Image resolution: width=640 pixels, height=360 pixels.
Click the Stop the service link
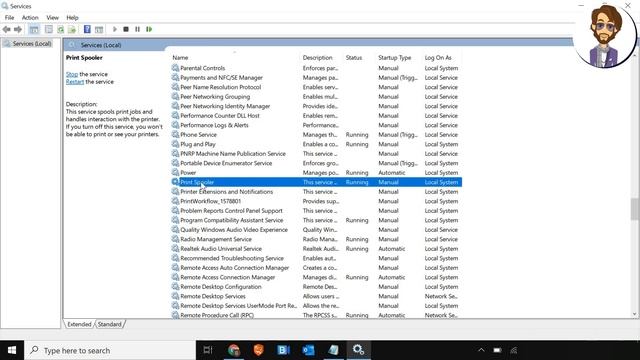72,74
